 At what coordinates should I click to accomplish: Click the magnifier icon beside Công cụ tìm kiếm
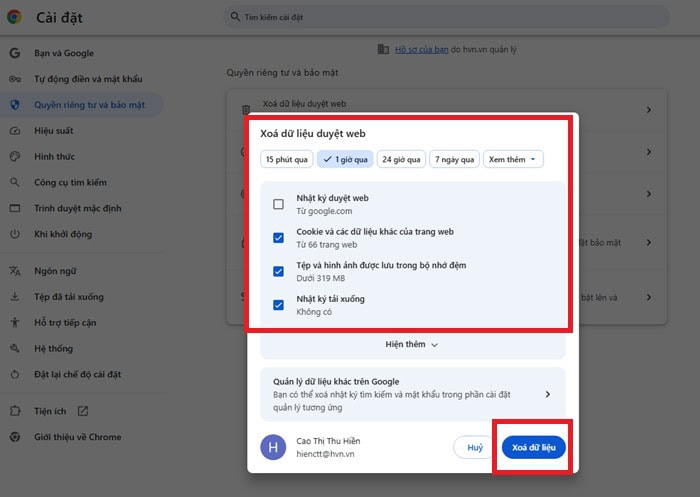click(15, 182)
